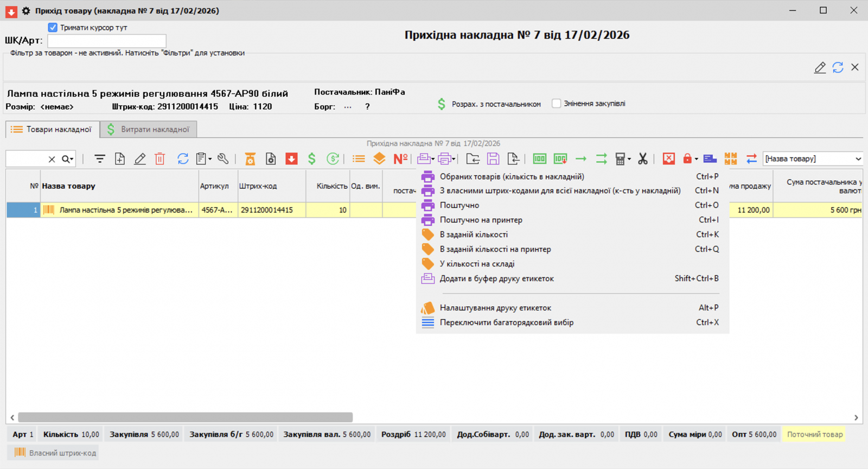Screen dimensions: 868x469
Task: Open the '[Назва товару]' dropdown
Action: click(858, 159)
